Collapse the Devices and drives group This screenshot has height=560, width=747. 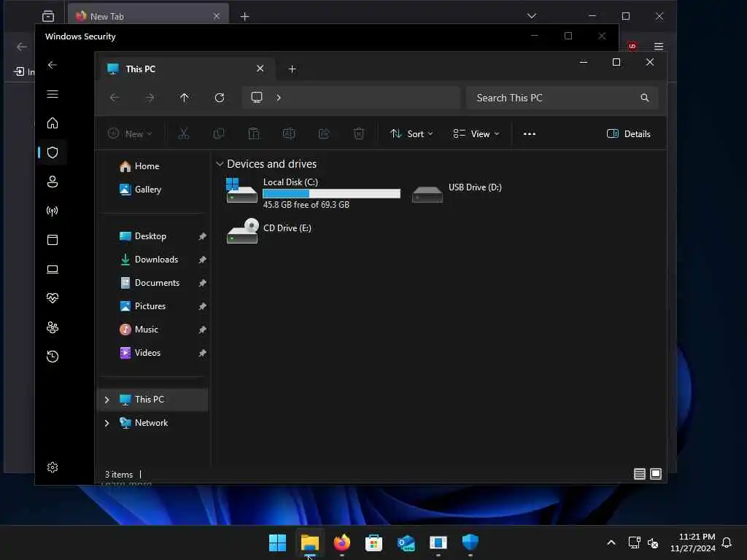pyautogui.click(x=220, y=164)
